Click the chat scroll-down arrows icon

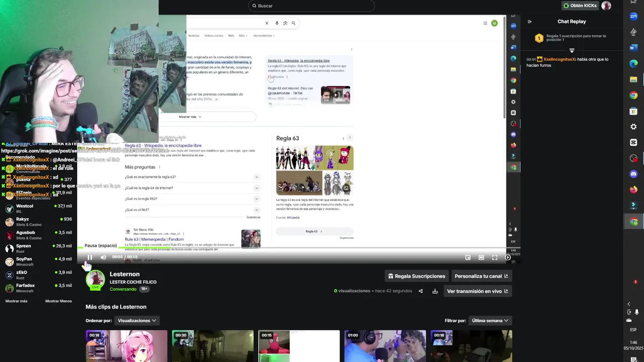point(572,50)
